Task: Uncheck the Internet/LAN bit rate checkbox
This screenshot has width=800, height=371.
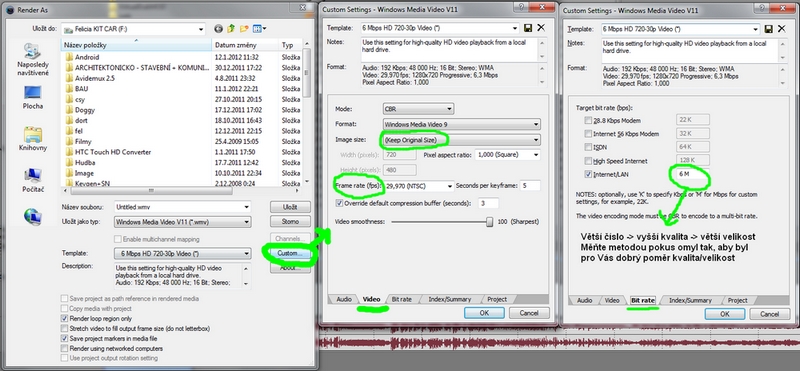Action: click(588, 175)
